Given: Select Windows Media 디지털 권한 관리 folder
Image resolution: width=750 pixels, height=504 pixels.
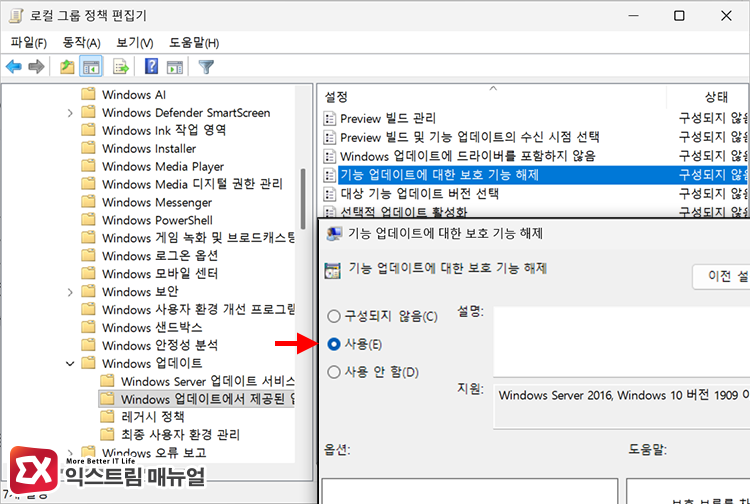Looking at the screenshot, I should point(192,184).
